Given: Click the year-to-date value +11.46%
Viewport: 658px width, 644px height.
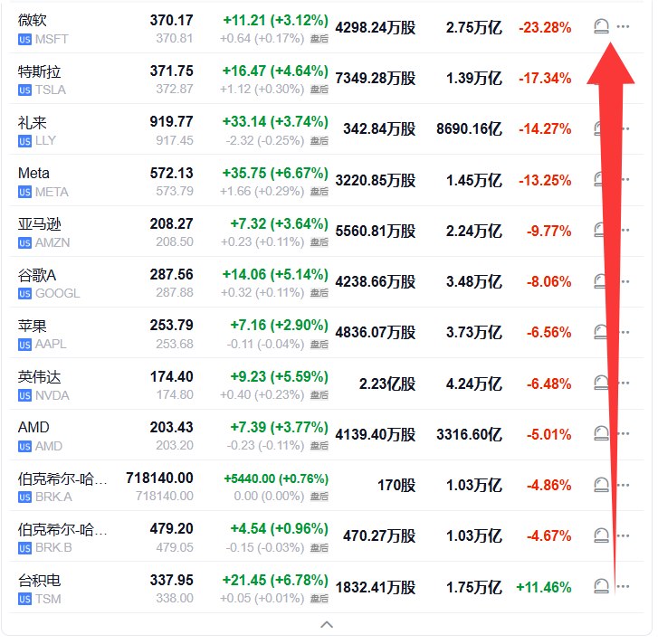Looking at the screenshot, I should coord(544,587).
